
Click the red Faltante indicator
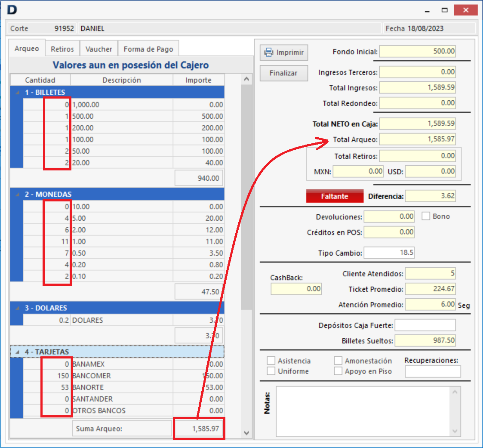(335, 196)
